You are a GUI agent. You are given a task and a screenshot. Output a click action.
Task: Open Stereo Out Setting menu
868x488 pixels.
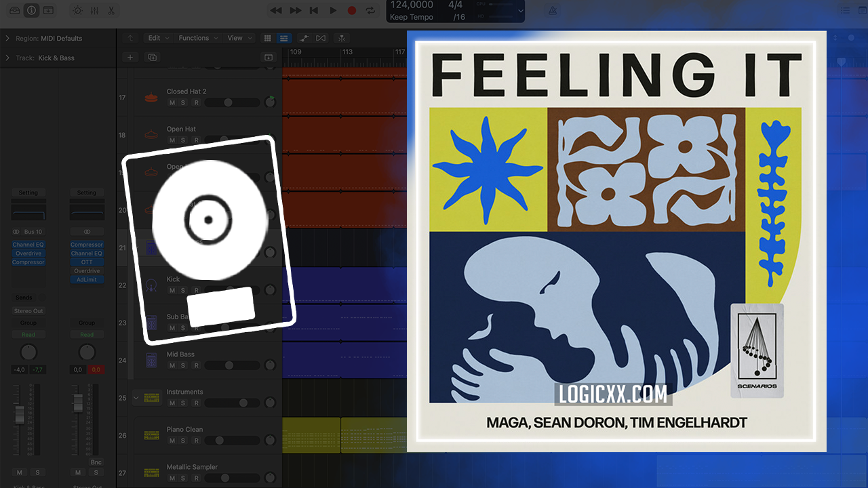click(x=87, y=193)
